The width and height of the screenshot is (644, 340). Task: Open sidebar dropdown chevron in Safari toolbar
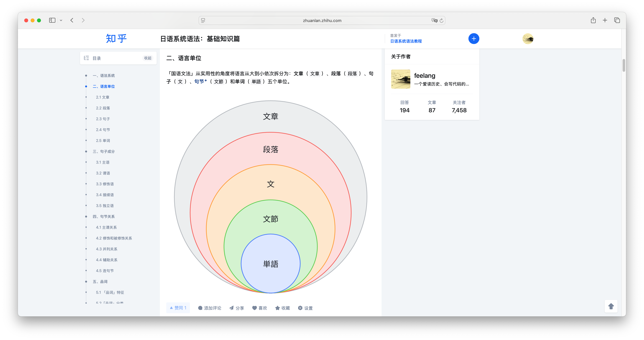61,20
